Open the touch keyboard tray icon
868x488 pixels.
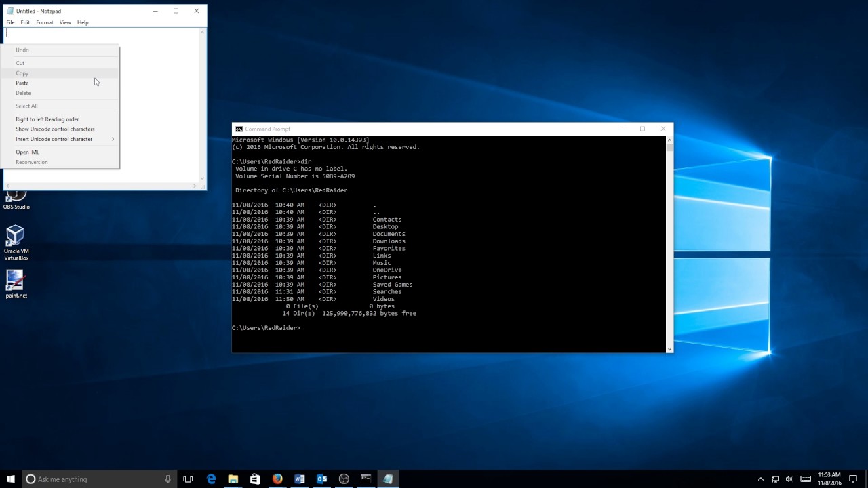click(x=806, y=479)
